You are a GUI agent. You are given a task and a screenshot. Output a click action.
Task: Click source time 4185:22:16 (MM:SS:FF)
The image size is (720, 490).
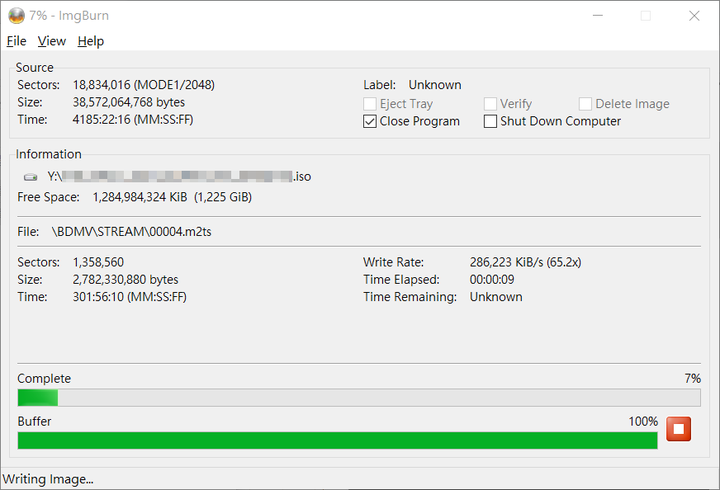pos(133,119)
